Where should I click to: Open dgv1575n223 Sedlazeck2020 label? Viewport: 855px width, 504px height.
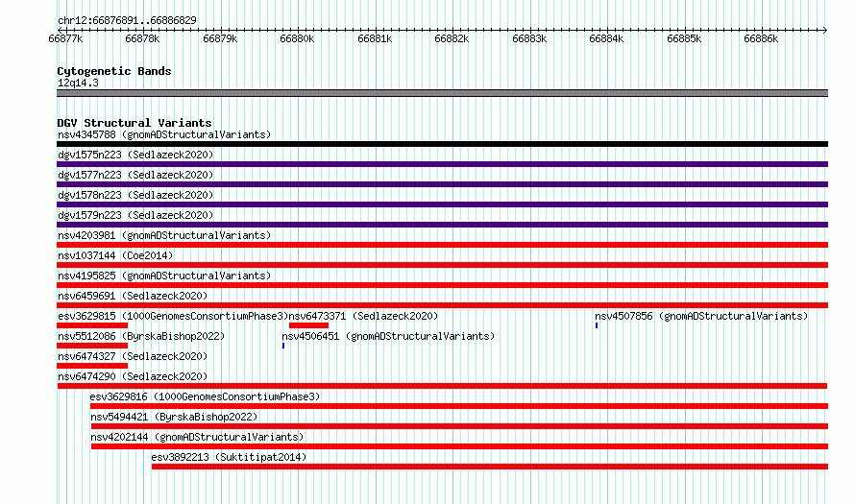tap(135, 155)
